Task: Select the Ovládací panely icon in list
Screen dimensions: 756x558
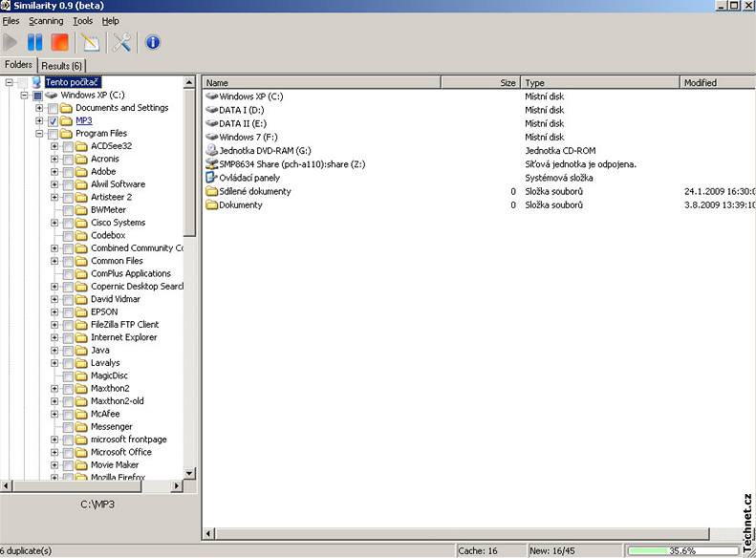Action: [212, 178]
